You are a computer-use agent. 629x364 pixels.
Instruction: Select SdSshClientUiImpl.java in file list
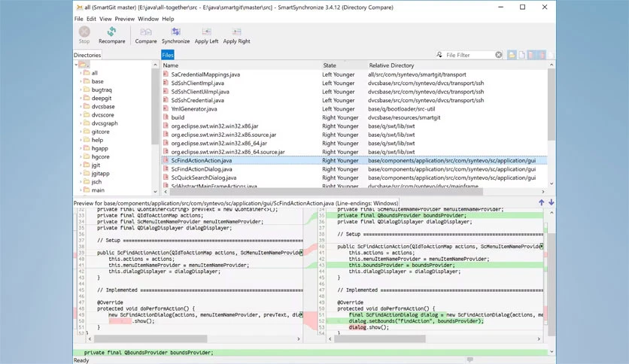pos(354,92)
